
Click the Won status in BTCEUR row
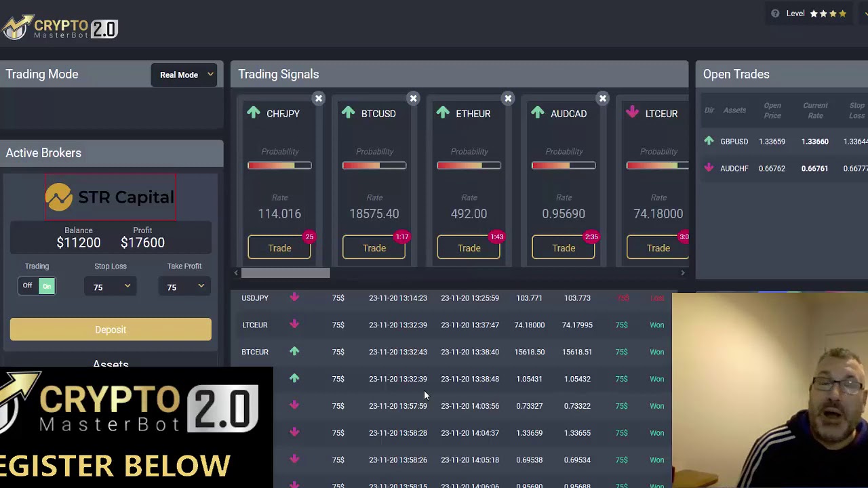coord(657,352)
